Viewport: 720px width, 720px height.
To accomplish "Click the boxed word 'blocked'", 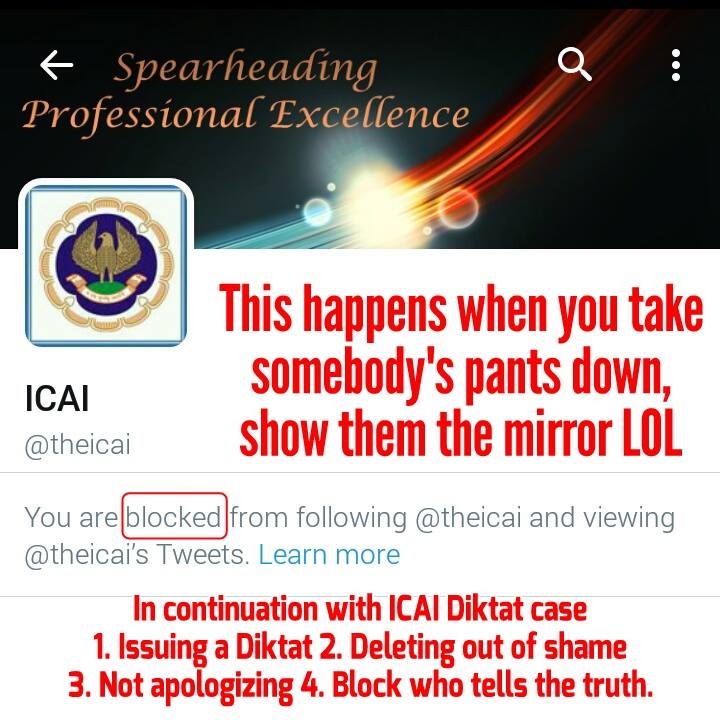I will [x=174, y=516].
